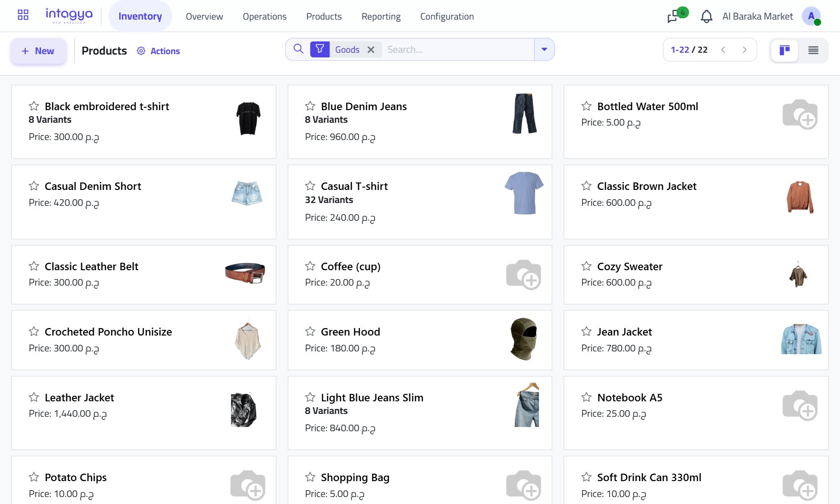Toggle star on Classic Leather Belt

pos(34,266)
